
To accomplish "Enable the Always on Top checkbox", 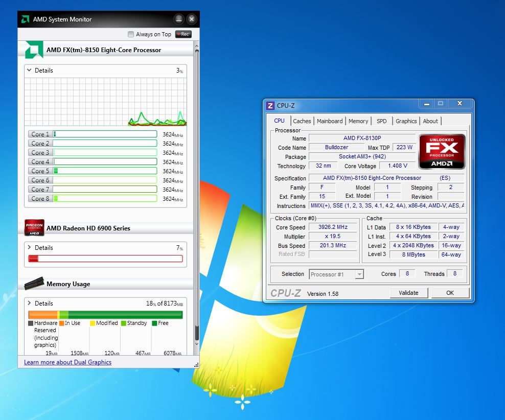I will click(131, 34).
